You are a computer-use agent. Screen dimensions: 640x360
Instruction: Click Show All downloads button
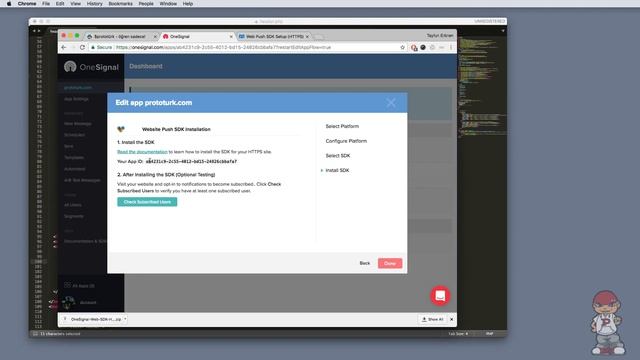tap(433, 319)
